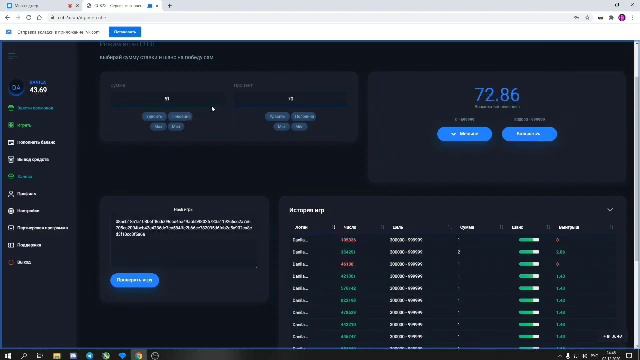Click the bet amount (Сумма) input field

(167, 99)
